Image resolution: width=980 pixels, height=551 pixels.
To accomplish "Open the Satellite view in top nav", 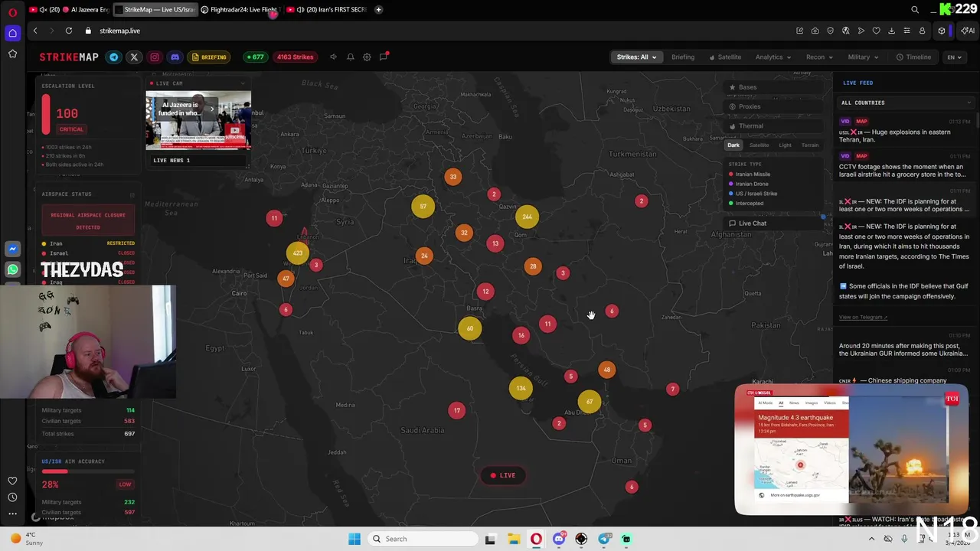I will pyautogui.click(x=725, y=57).
